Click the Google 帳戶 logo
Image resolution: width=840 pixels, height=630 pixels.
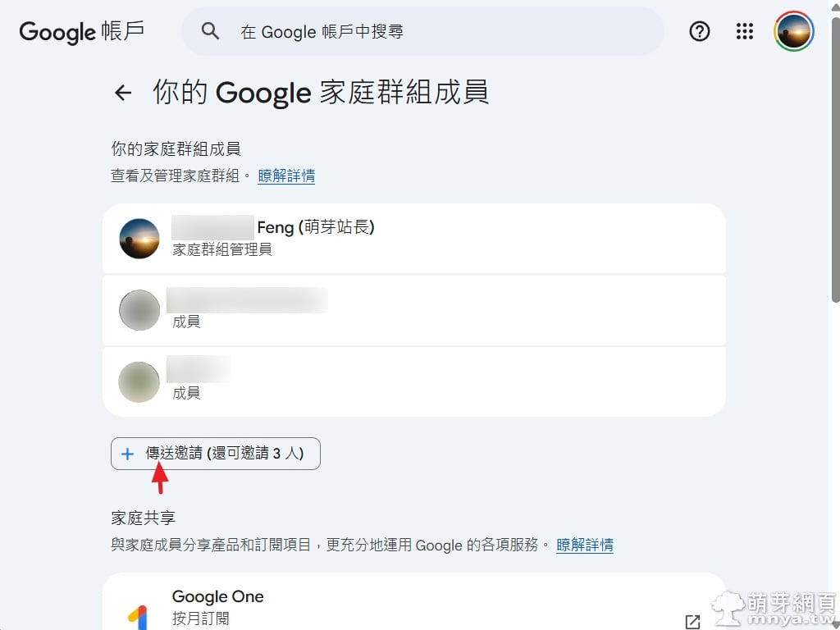[82, 32]
